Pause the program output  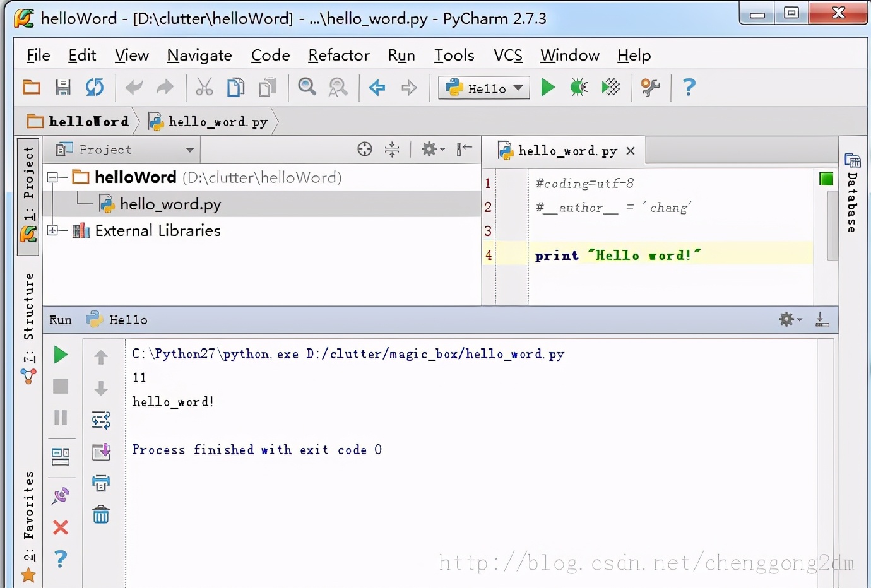61,418
